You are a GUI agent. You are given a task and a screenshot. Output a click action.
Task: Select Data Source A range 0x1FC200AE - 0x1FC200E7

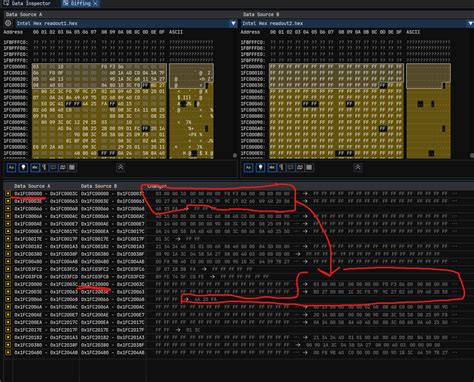pos(46,315)
